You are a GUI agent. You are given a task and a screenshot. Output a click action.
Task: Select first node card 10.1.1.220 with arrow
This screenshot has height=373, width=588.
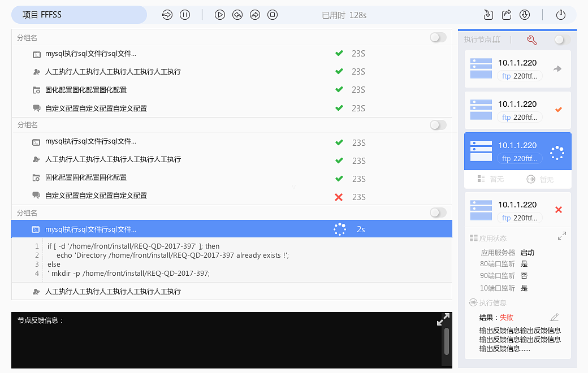(518, 69)
